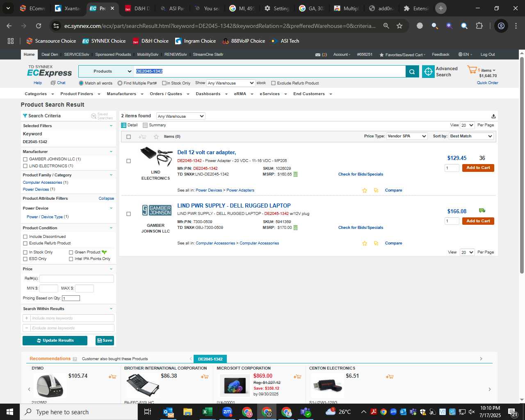This screenshot has width=525, height=420.
Task: Click green truck shipping icon
Action: tap(482, 210)
